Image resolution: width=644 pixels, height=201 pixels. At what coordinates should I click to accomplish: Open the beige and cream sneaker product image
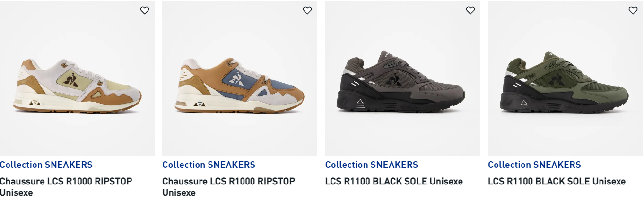(x=77, y=79)
